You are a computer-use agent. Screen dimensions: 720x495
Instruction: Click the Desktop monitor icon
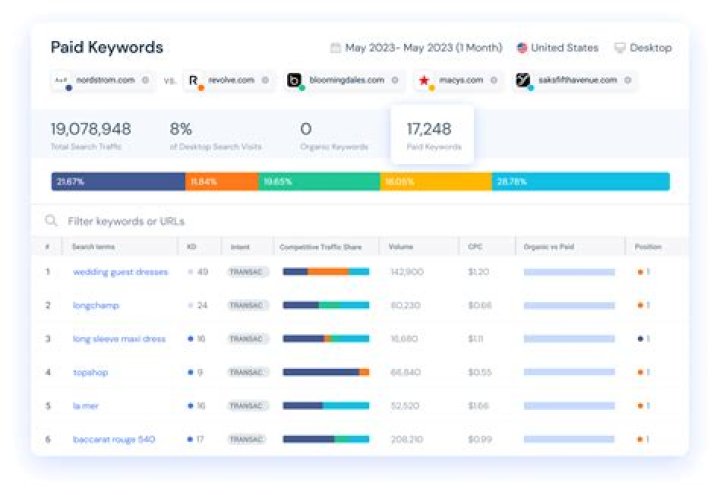(x=620, y=48)
